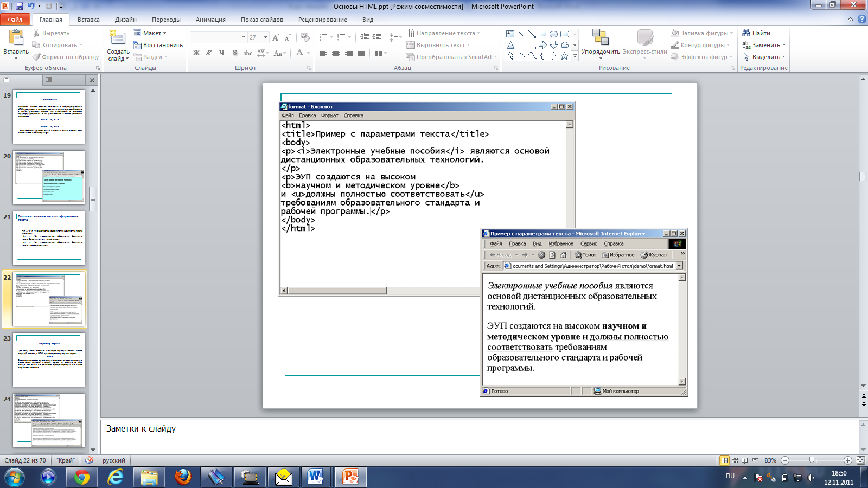
Task: Click spell check icon in status bar
Action: click(x=89, y=460)
